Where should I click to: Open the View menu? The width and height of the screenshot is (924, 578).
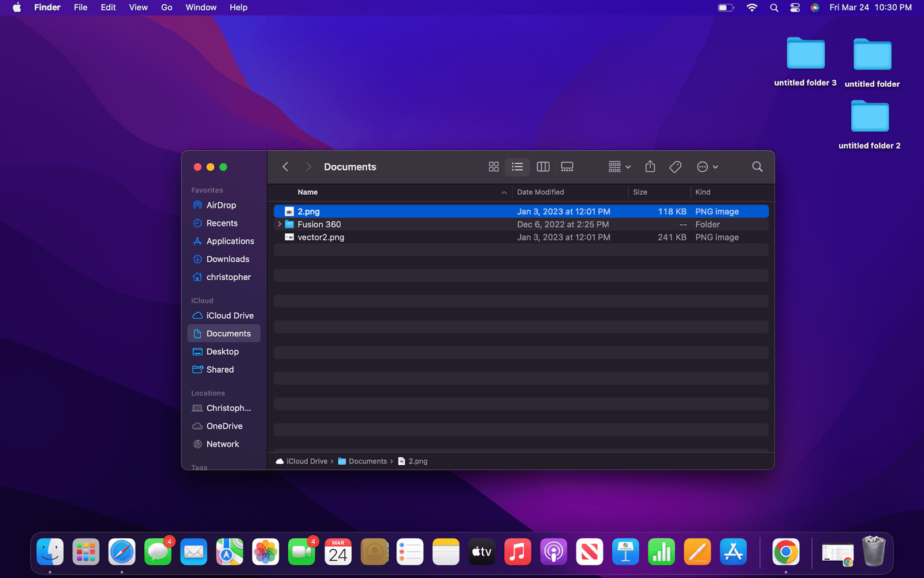click(x=138, y=8)
